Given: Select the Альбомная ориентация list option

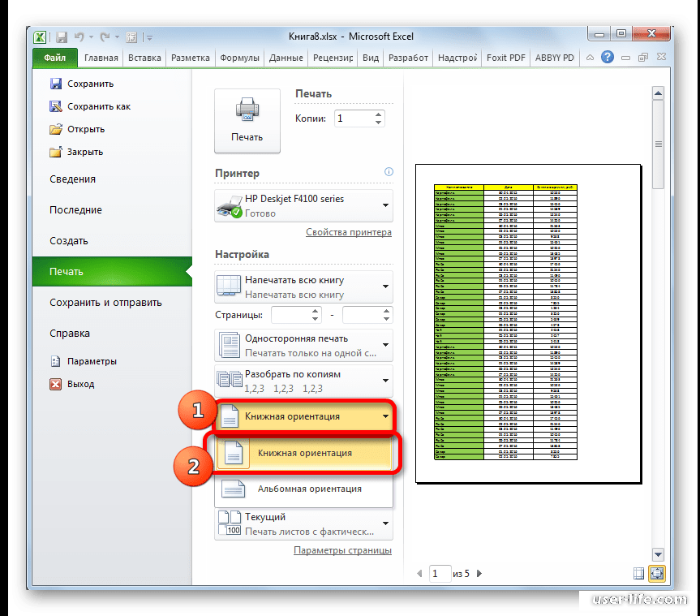Looking at the screenshot, I should [x=303, y=489].
